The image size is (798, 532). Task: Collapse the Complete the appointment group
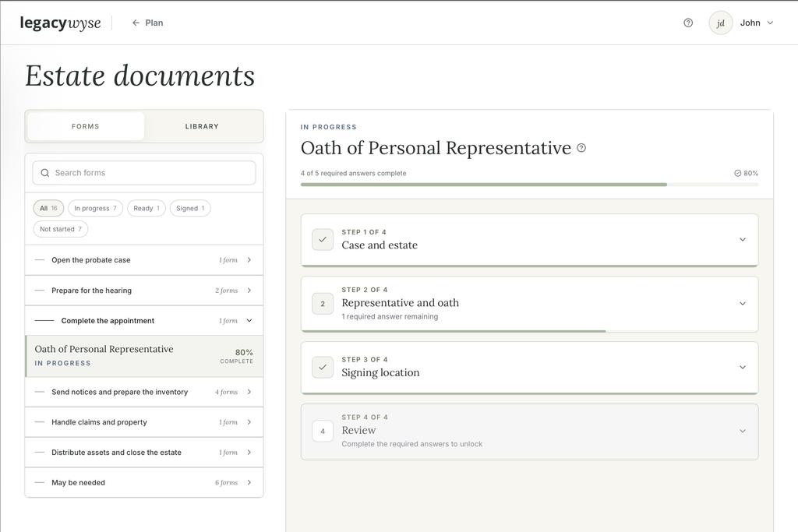[144, 321]
